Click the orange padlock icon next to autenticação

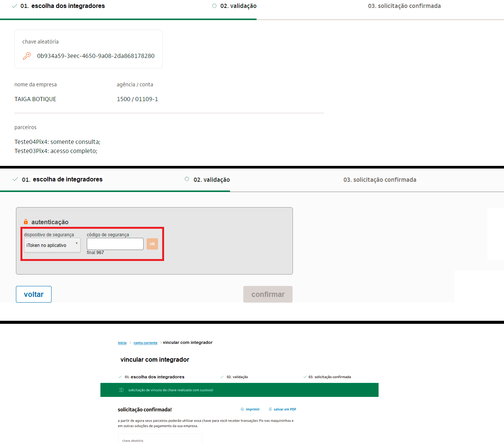(x=26, y=222)
